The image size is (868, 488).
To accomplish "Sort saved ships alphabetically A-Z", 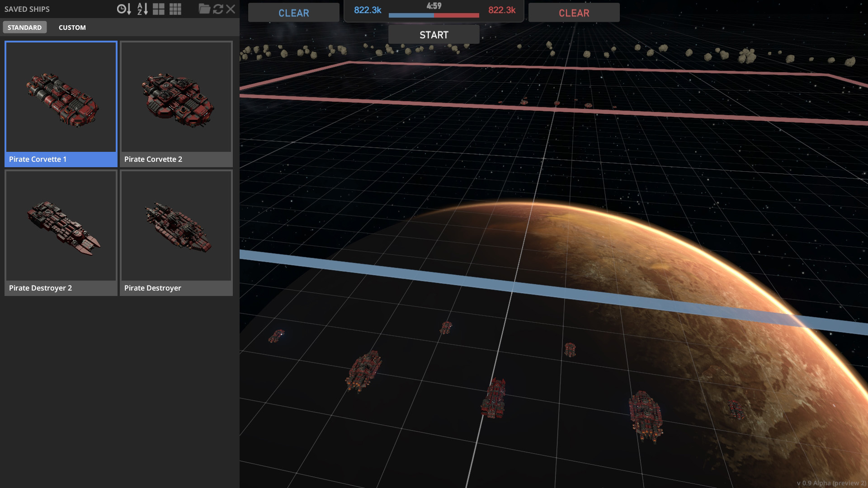I will pyautogui.click(x=142, y=9).
